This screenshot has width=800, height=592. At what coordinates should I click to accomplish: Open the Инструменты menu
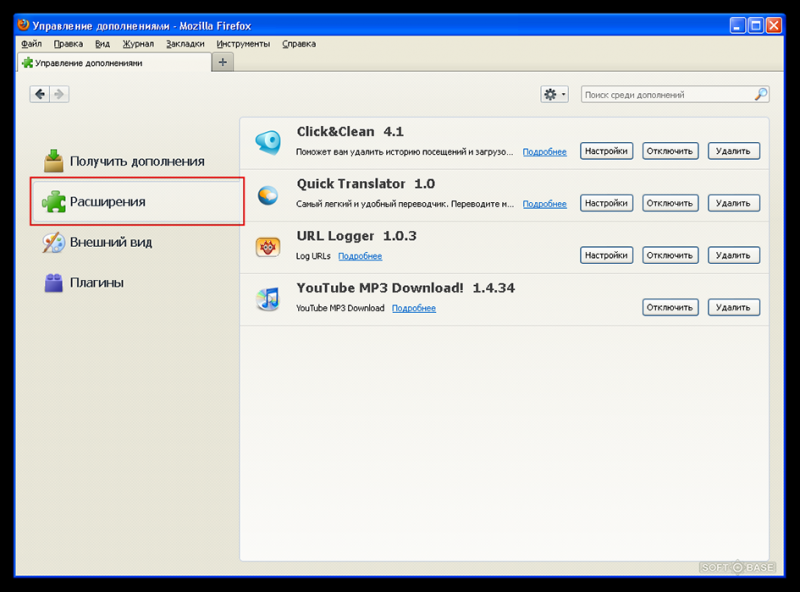click(x=243, y=44)
